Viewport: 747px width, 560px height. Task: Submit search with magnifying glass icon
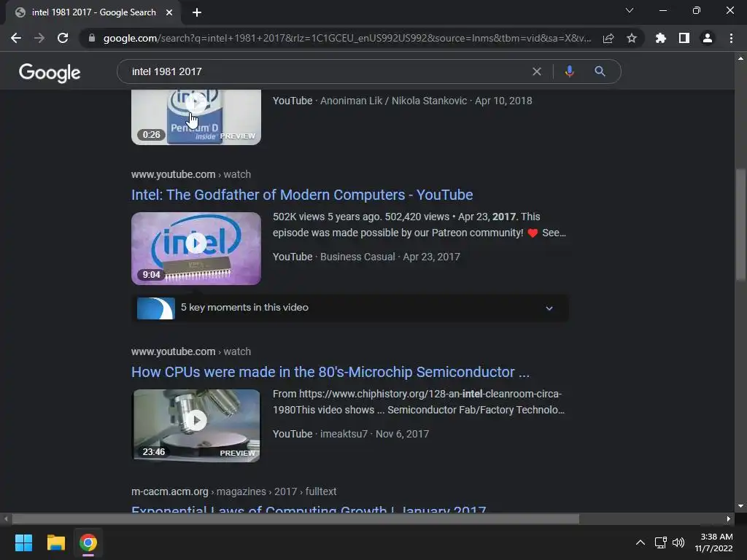(600, 71)
